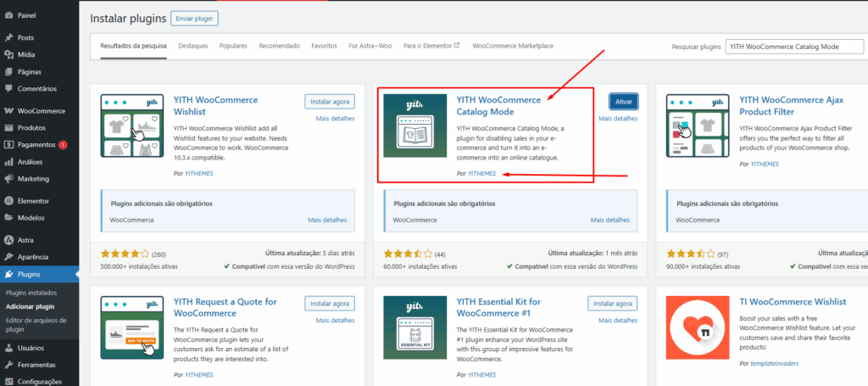Image resolution: width=868 pixels, height=386 pixels.
Task: Switch to the Destaques tab
Action: pyautogui.click(x=193, y=46)
